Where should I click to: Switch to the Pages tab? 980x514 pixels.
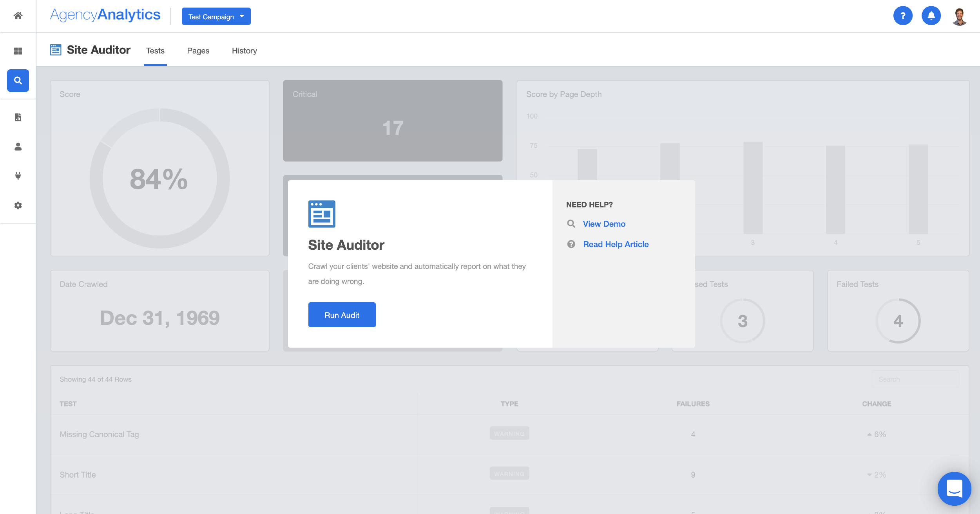coord(198,50)
